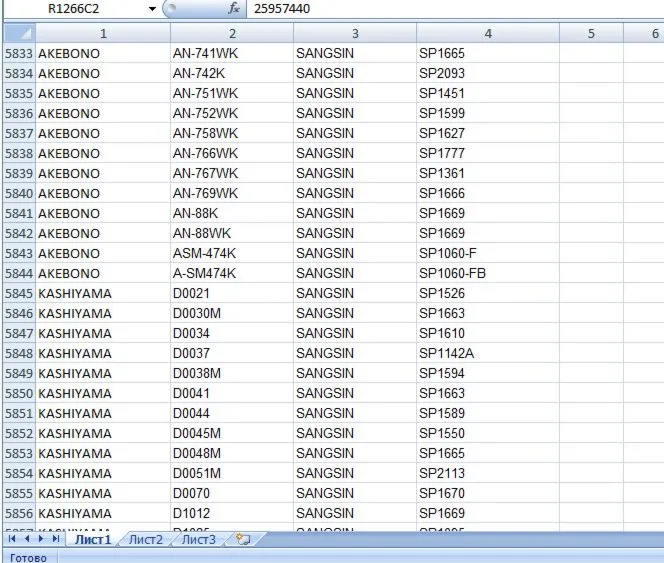Screen dimensions: 664x563
Task: Select cell AN-742K
Action: click(232, 73)
